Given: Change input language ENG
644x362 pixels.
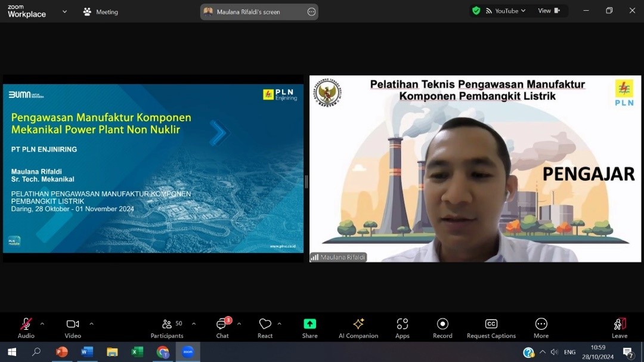Looking at the screenshot, I should (x=569, y=352).
